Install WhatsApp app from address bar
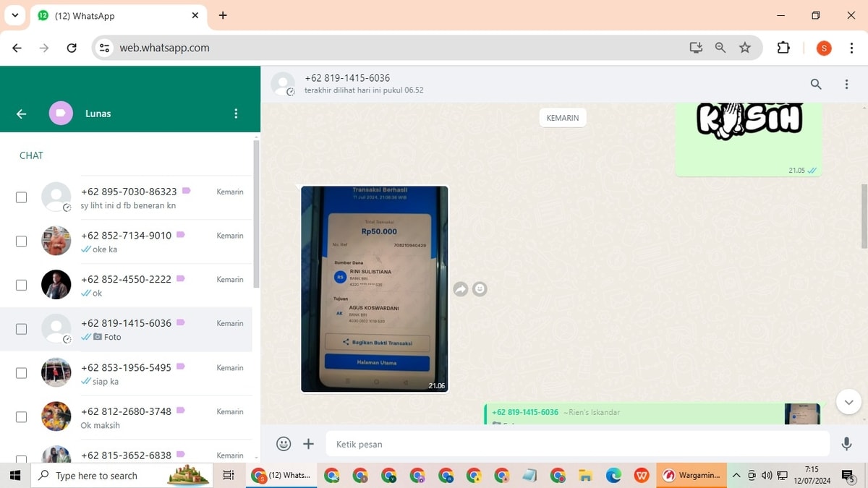Image resolution: width=868 pixels, height=488 pixels. click(x=696, y=48)
